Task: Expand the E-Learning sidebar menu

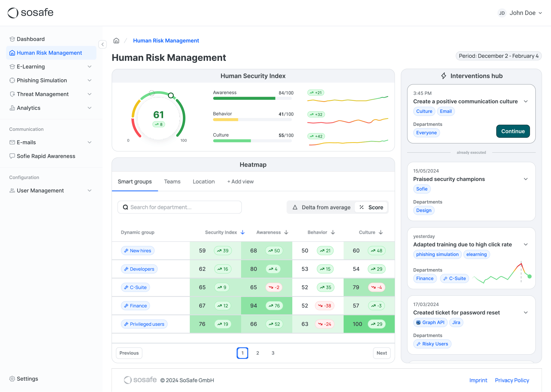Action: tap(90, 67)
